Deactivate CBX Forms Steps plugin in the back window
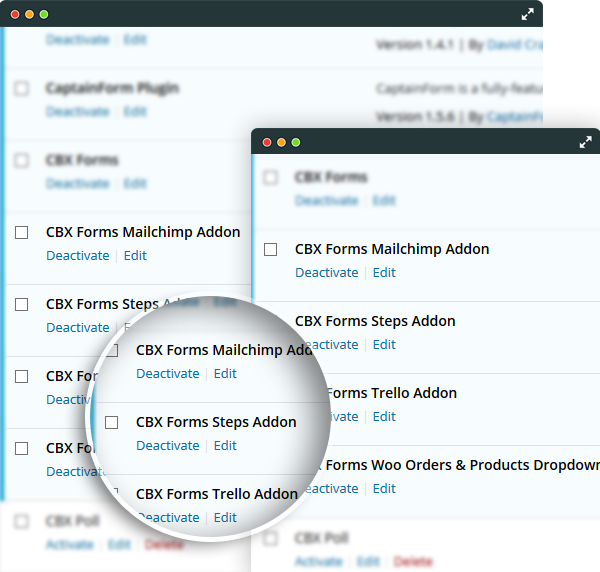The image size is (600, 572). tap(78, 328)
